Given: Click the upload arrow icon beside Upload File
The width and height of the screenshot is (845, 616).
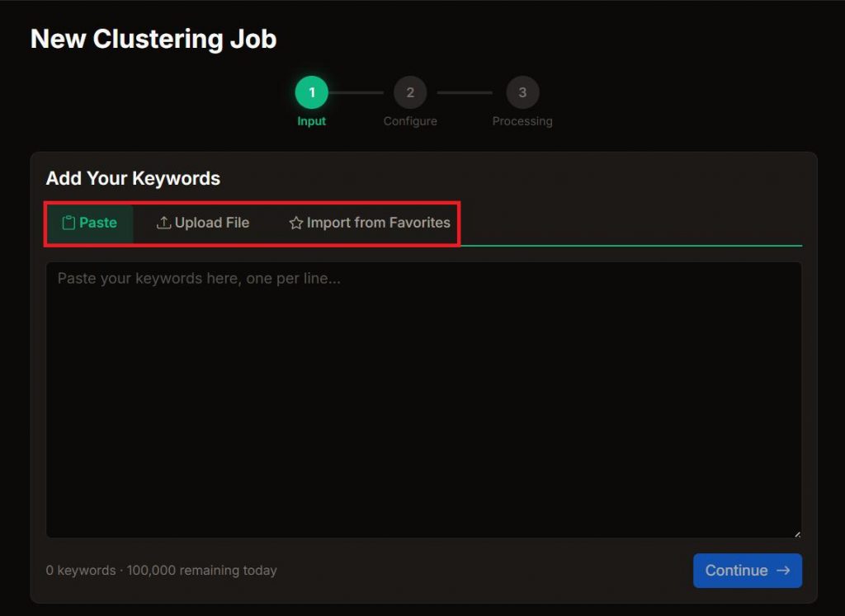Looking at the screenshot, I should [x=165, y=223].
